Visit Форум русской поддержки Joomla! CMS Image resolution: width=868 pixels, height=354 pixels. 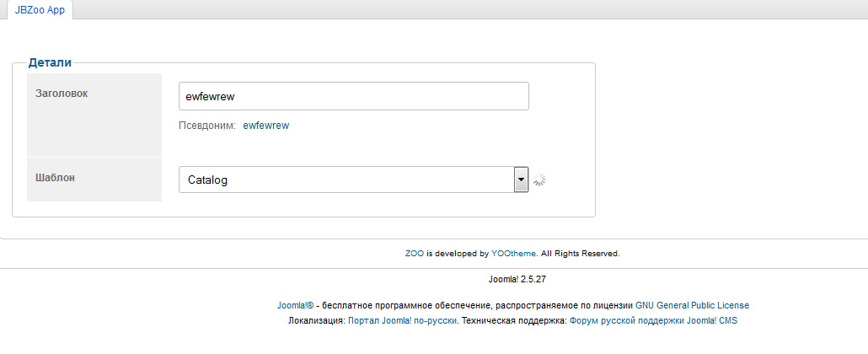(x=654, y=321)
